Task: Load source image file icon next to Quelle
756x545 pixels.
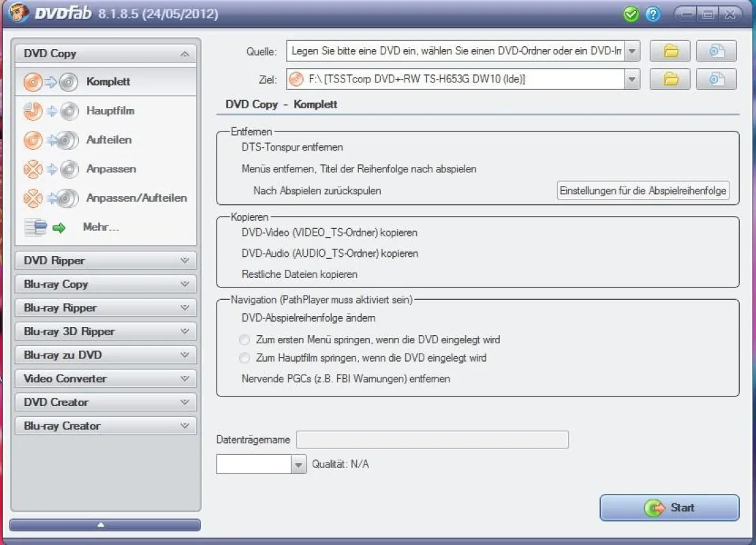Action: click(716, 50)
